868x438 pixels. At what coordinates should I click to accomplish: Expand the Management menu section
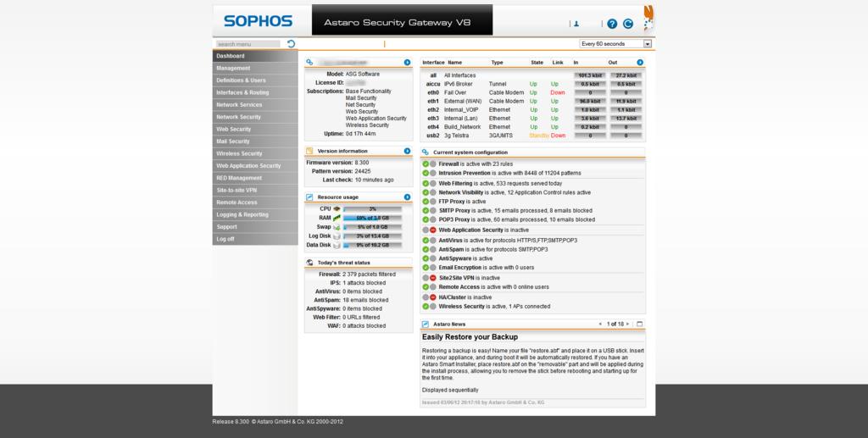255,68
